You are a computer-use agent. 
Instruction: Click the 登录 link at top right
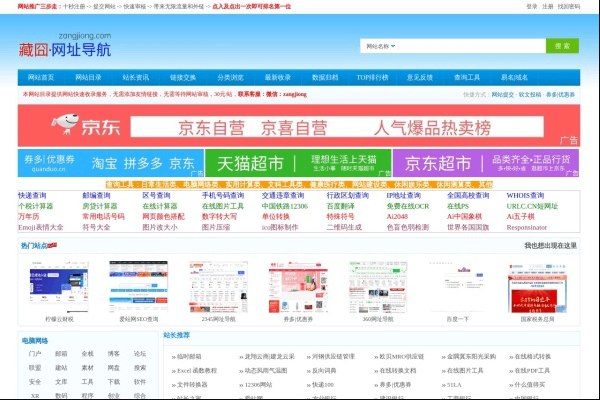tap(532, 7)
